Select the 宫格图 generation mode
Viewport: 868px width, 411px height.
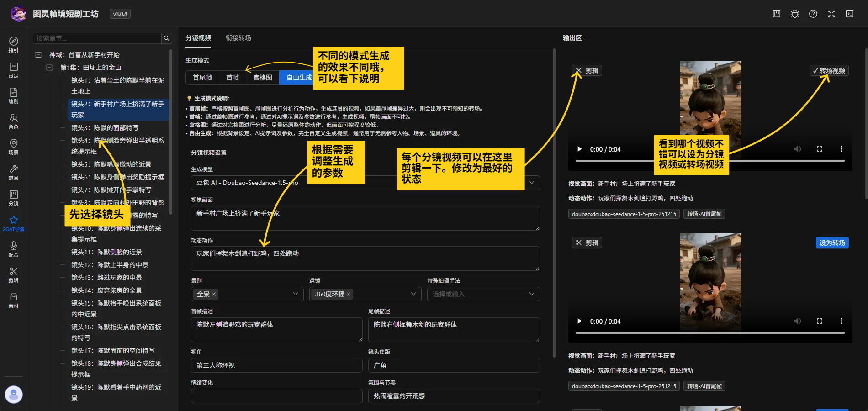263,78
